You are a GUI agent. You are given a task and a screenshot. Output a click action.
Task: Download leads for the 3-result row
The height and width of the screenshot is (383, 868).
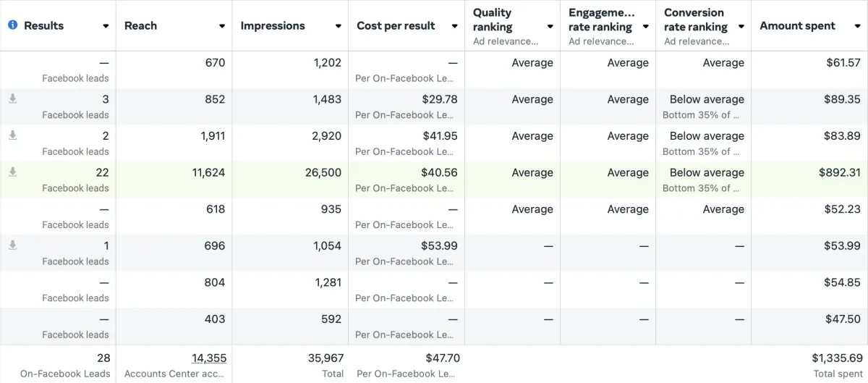pyautogui.click(x=12, y=98)
